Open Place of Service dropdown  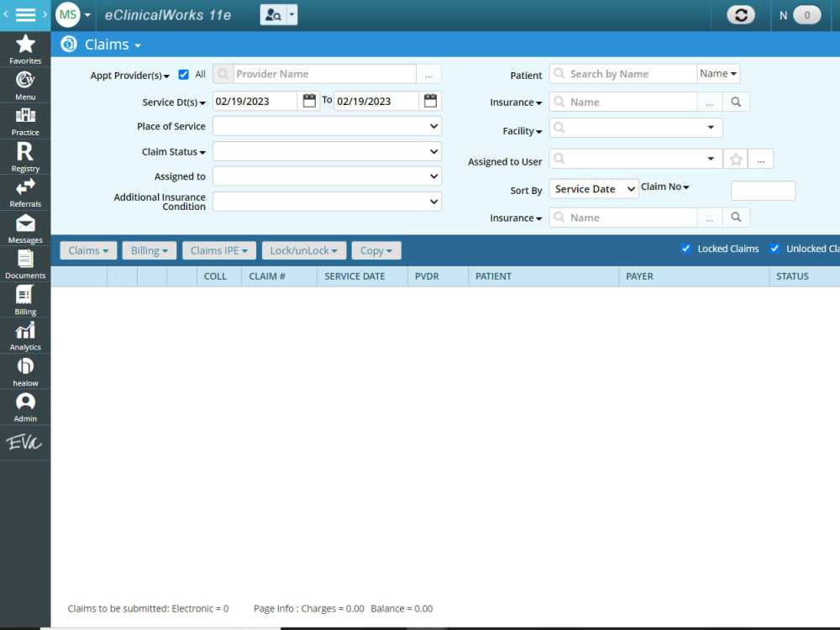tap(327, 127)
